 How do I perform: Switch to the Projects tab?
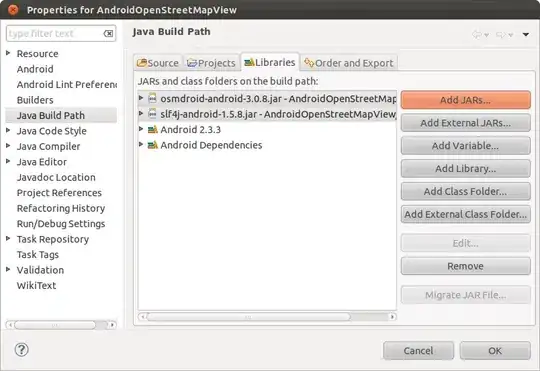[211, 63]
